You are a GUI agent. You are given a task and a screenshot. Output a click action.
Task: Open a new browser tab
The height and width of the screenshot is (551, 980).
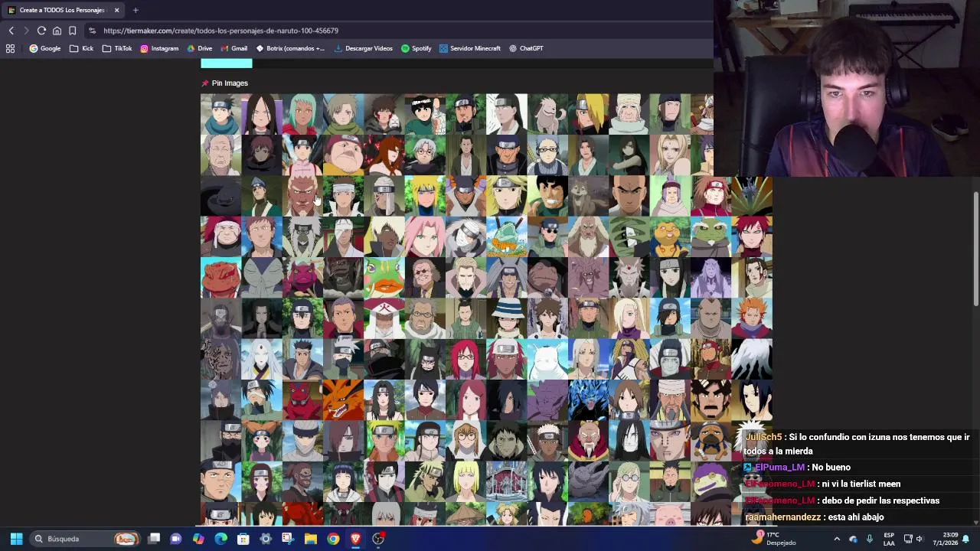[136, 10]
